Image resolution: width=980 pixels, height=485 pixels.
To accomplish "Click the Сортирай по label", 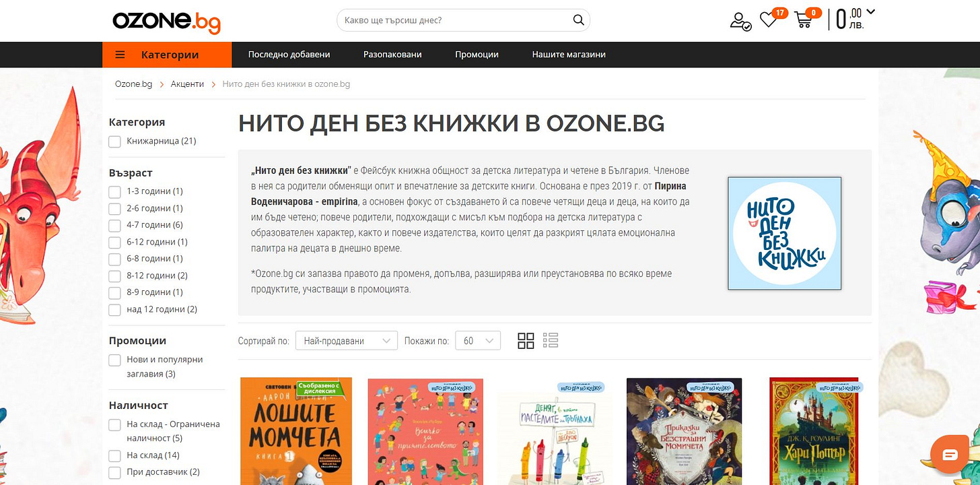I will click(x=264, y=342).
